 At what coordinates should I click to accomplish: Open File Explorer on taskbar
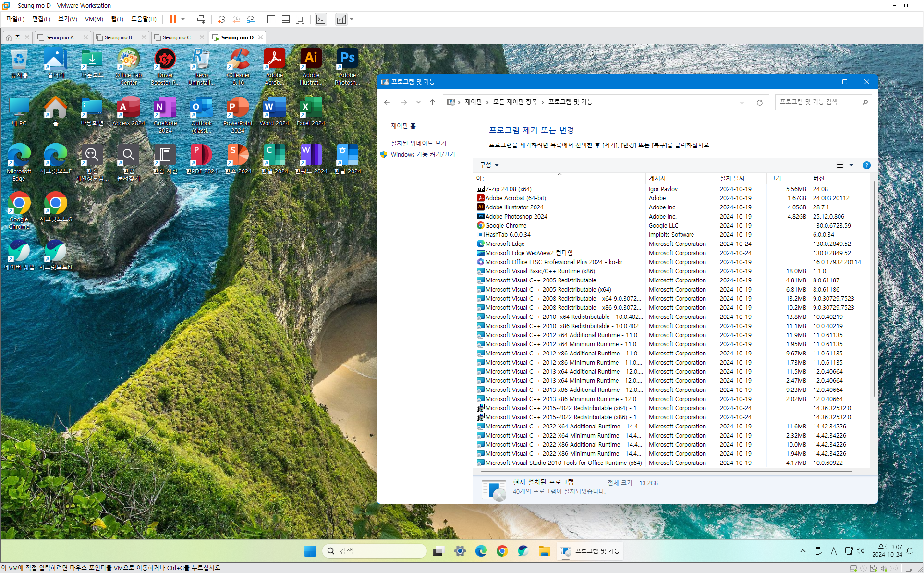[544, 551]
